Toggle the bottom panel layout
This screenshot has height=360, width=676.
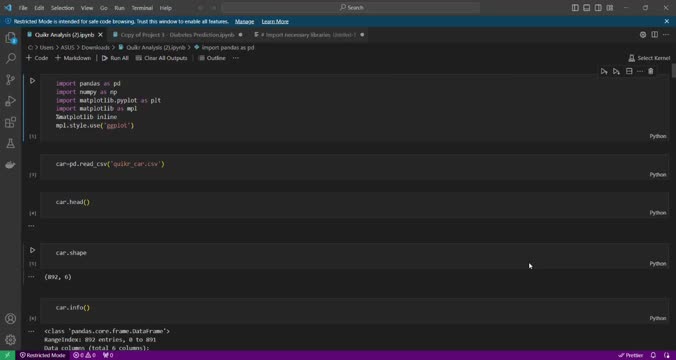(x=587, y=8)
